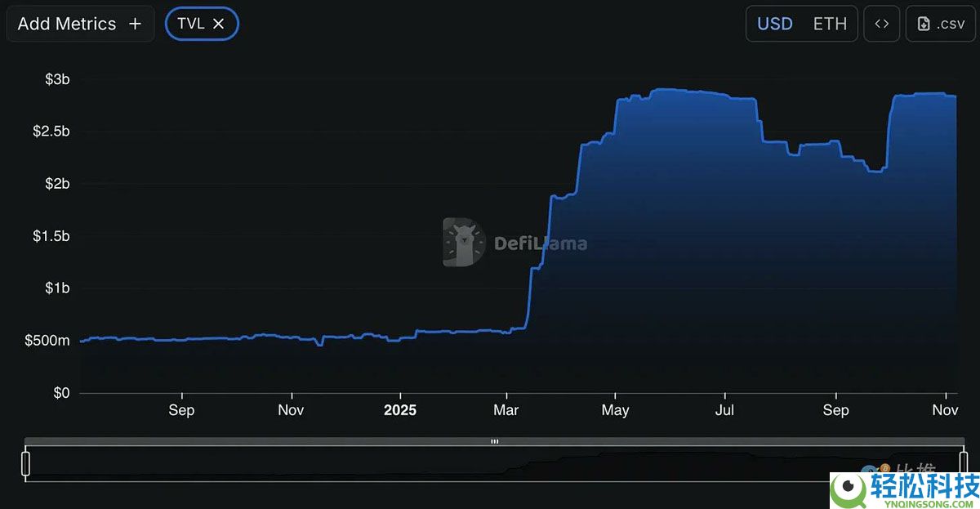
Task: Click the DefiLlama watermark text
Action: [541, 243]
